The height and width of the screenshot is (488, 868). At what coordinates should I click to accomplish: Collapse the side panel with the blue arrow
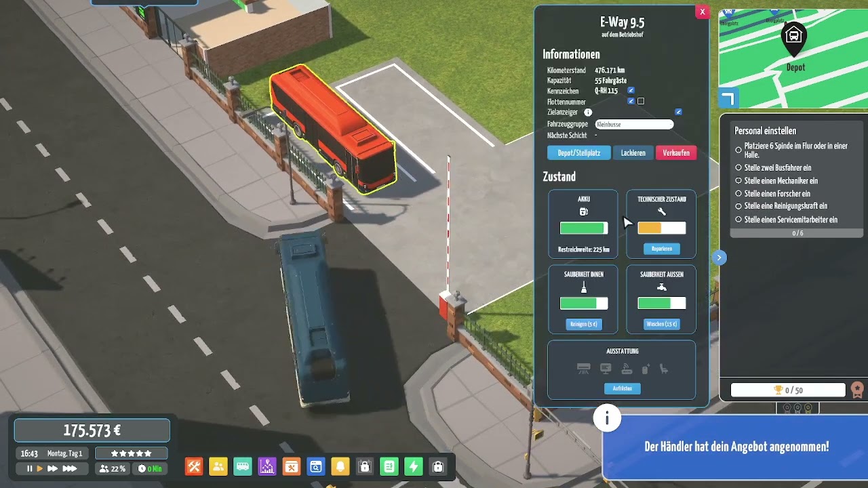coord(719,258)
